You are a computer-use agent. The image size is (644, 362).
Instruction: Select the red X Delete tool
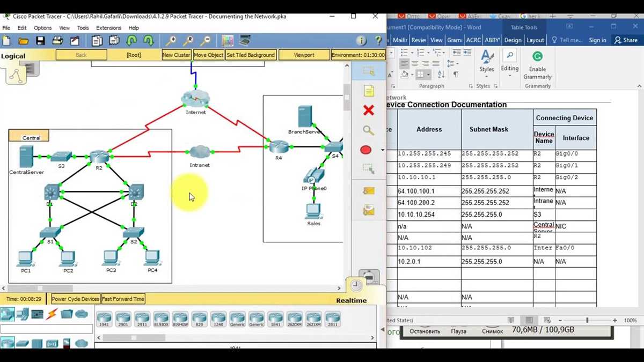tap(368, 110)
